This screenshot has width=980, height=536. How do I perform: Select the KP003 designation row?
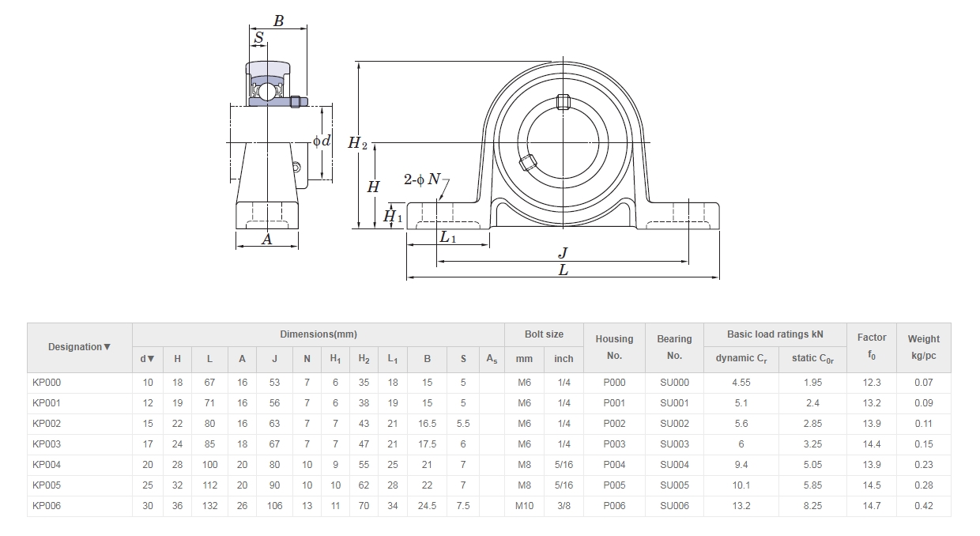47,444
